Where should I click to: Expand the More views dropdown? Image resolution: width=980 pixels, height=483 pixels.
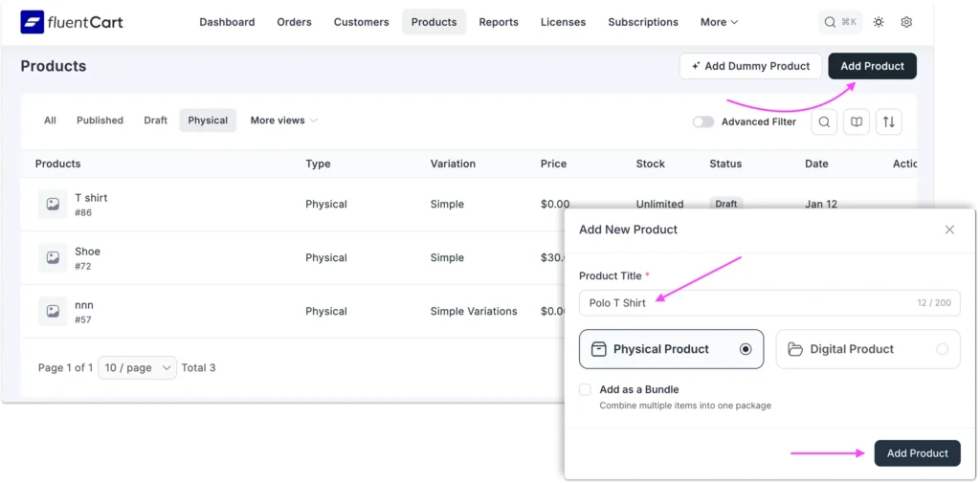(283, 120)
